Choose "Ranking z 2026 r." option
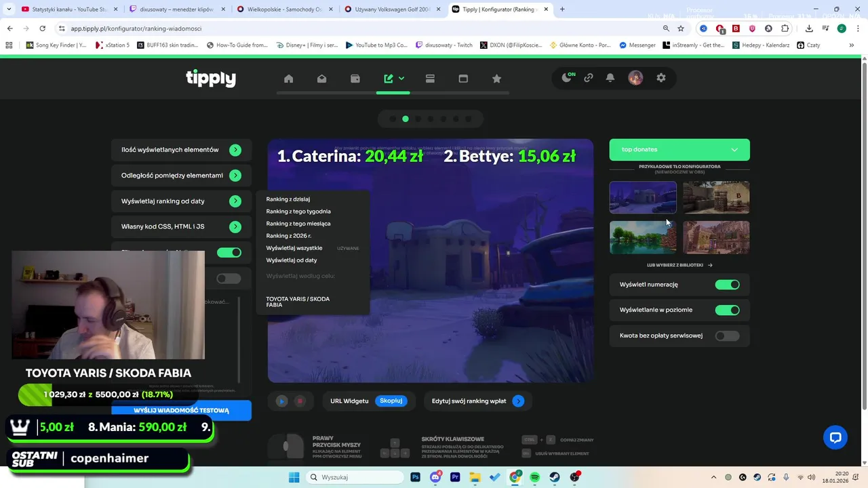This screenshot has width=868, height=488. pyautogui.click(x=289, y=236)
